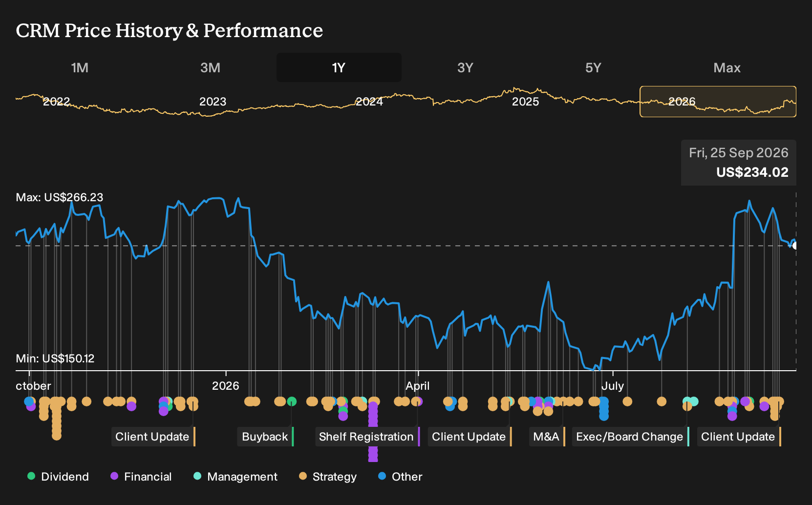This screenshot has height=505, width=812.
Task: Click the blue Other dot stack below July
Action: 604,408
